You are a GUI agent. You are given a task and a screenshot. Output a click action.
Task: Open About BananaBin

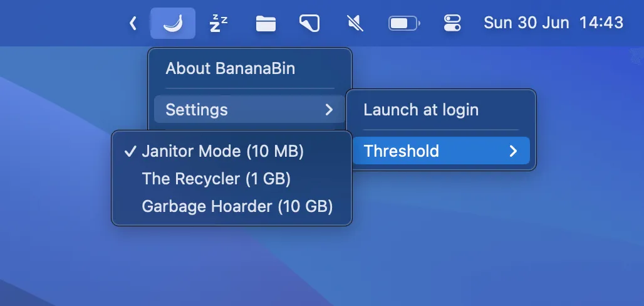click(230, 68)
